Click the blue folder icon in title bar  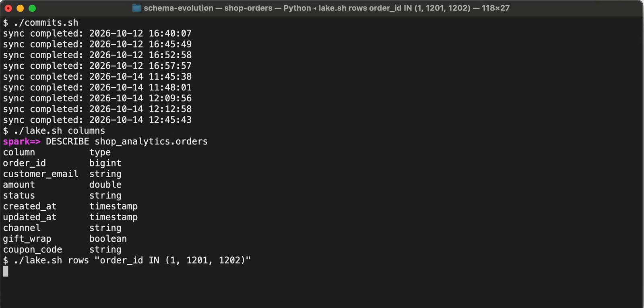(x=136, y=8)
